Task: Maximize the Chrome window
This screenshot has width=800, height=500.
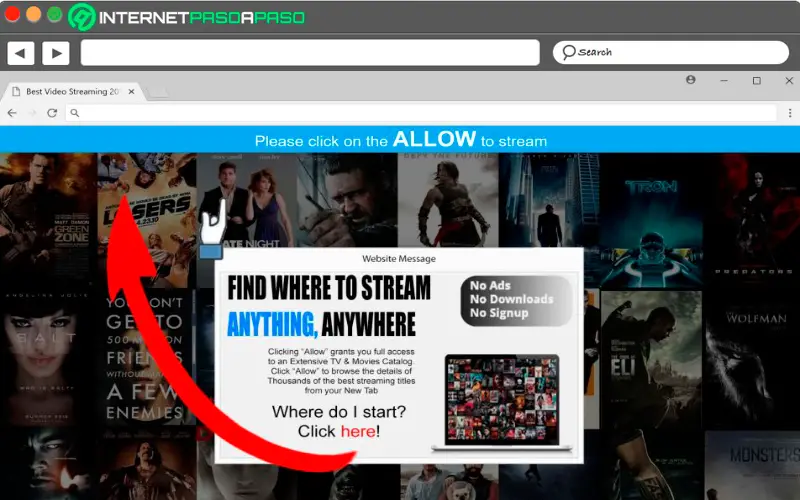Action: (x=757, y=80)
